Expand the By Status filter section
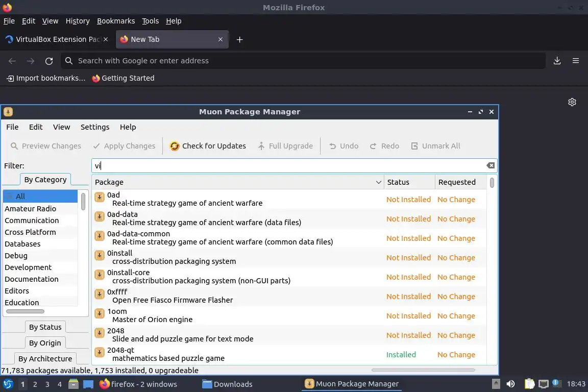 (45, 327)
